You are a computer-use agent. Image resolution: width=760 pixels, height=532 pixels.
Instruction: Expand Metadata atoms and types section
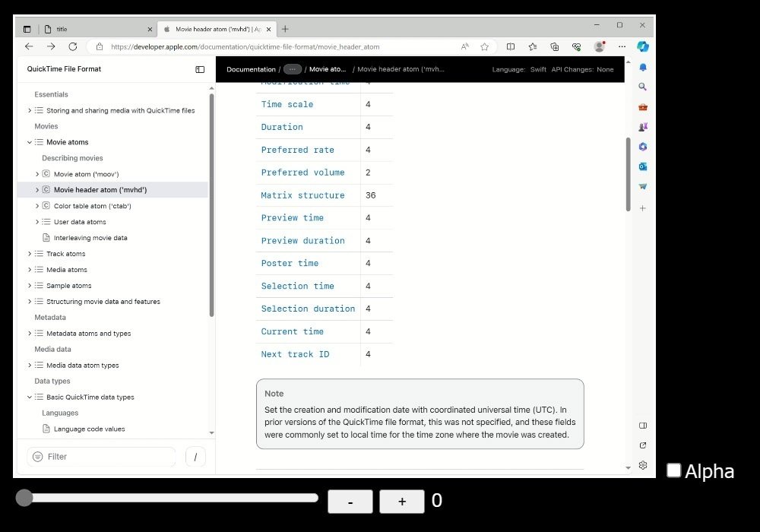[x=30, y=334]
